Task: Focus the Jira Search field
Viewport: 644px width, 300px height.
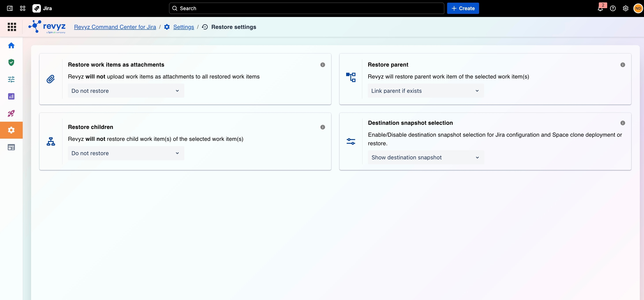Action: point(306,8)
